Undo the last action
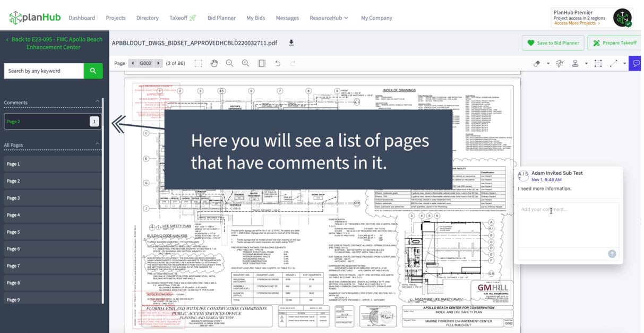644x333 pixels. coord(277,63)
